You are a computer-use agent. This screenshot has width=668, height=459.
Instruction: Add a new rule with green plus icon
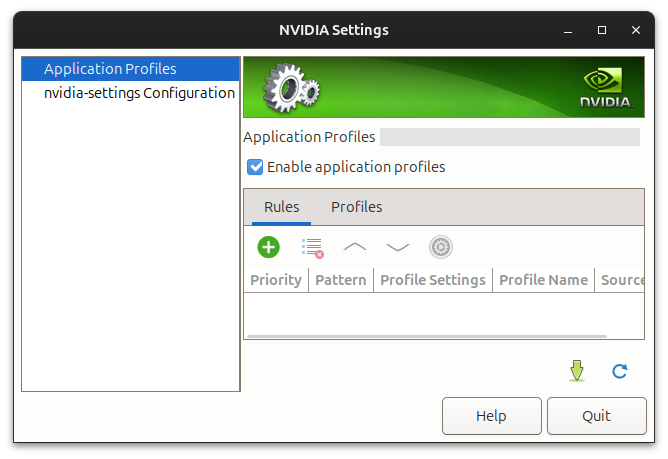[x=268, y=247]
